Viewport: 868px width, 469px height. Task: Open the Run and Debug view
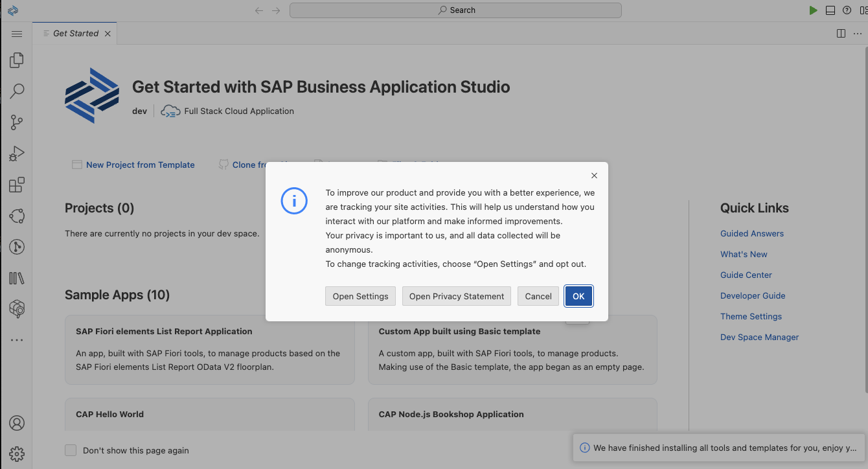pyautogui.click(x=17, y=154)
